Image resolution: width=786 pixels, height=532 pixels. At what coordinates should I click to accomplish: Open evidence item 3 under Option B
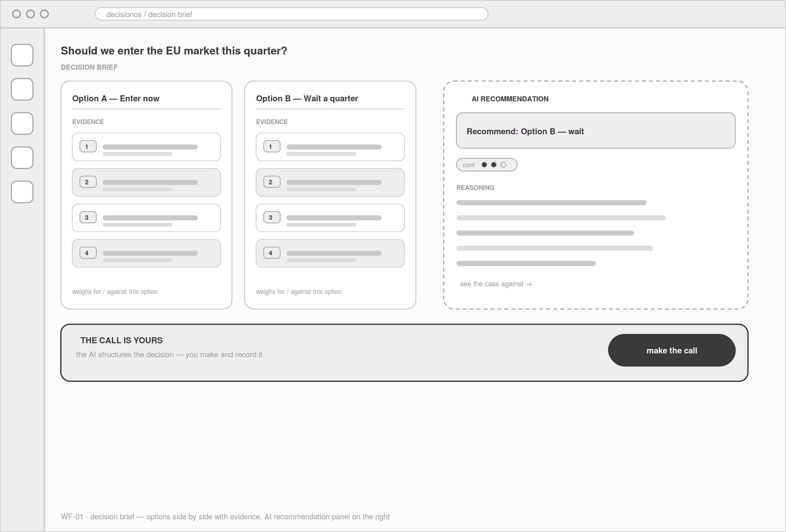(330, 218)
